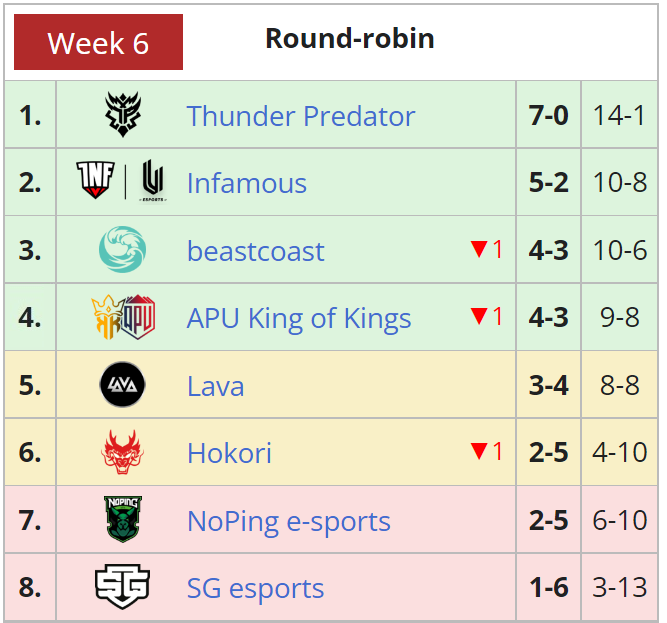Open the SG esports team link
The image size is (667, 623).
(256, 589)
